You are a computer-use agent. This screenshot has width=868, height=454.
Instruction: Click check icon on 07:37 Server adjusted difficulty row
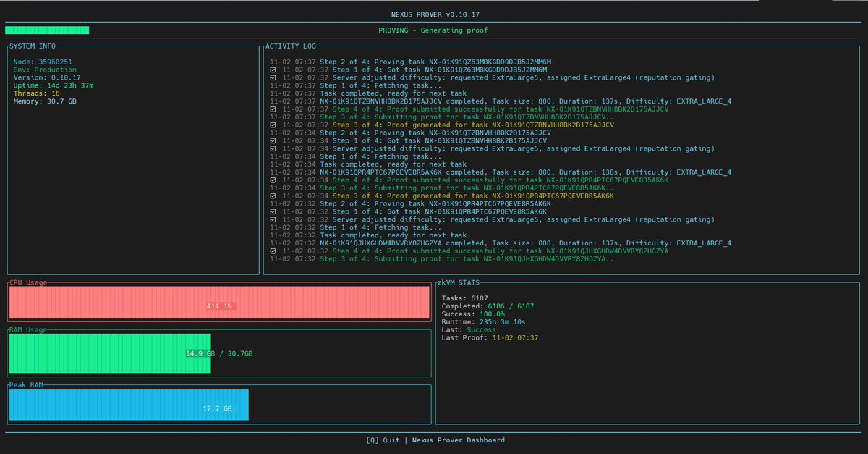point(273,77)
